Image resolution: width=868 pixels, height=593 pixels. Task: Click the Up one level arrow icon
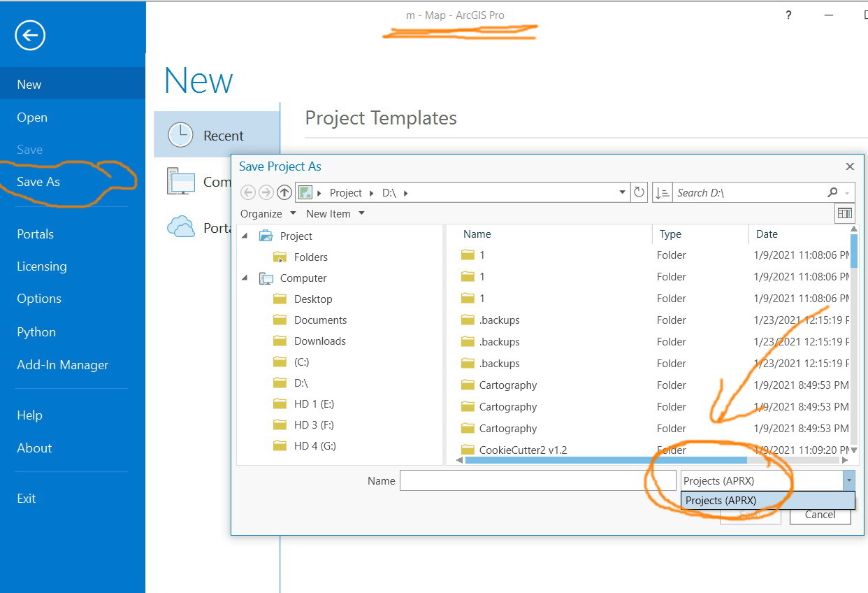click(x=284, y=192)
